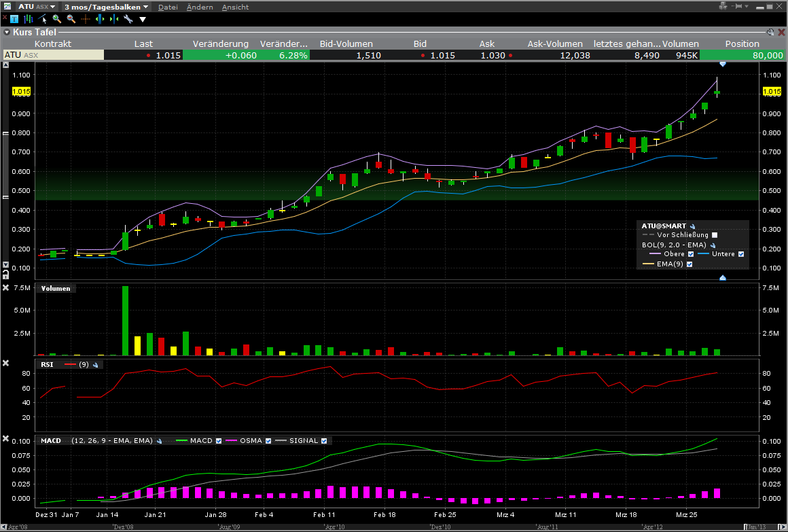
Task: Open the Ändern menu
Action: 200,7
